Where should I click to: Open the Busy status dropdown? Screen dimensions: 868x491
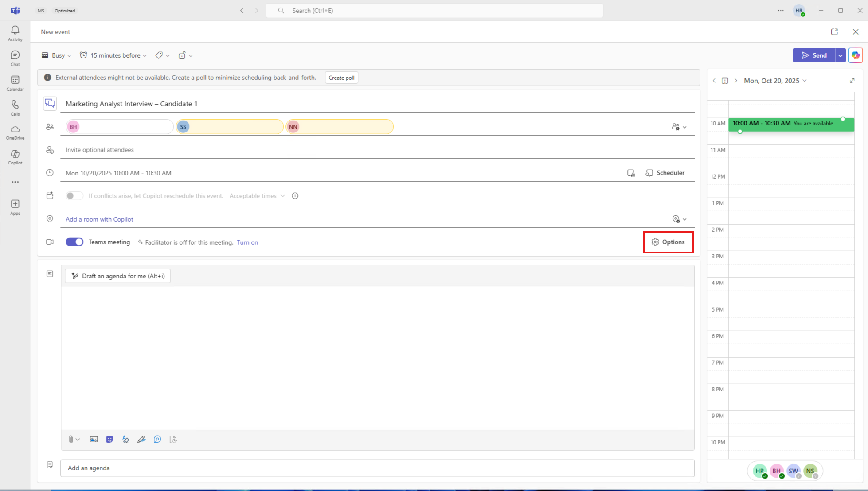[57, 55]
